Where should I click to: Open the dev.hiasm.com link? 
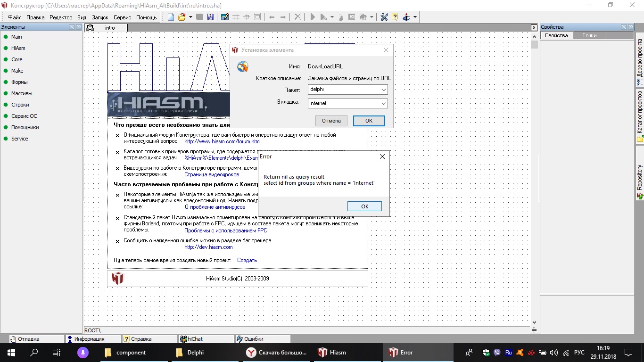click(208, 247)
